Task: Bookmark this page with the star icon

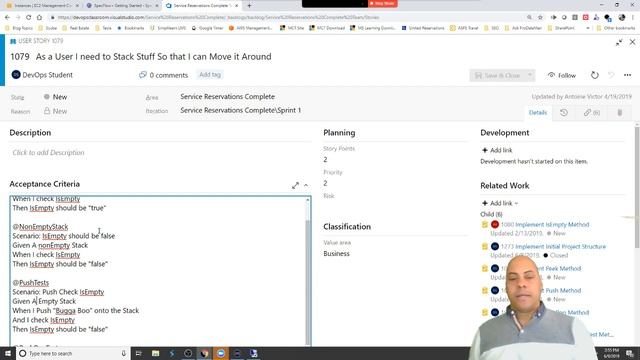Action: click(540, 18)
